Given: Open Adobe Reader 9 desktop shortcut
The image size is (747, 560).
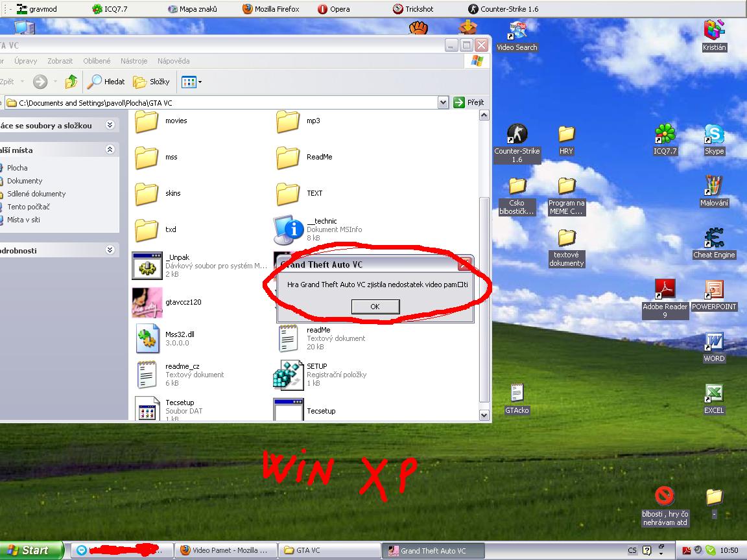Looking at the screenshot, I should pos(665,298).
